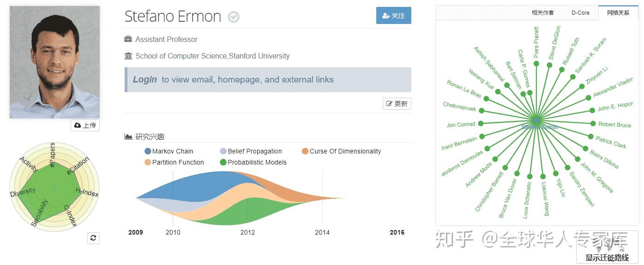Click the Login link to view email

(145, 79)
